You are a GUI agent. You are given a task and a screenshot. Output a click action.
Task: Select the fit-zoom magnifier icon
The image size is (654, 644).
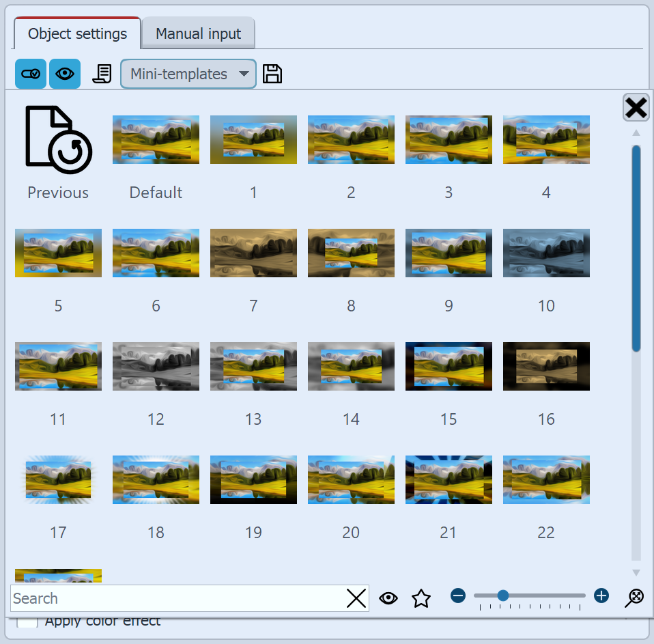point(634,598)
